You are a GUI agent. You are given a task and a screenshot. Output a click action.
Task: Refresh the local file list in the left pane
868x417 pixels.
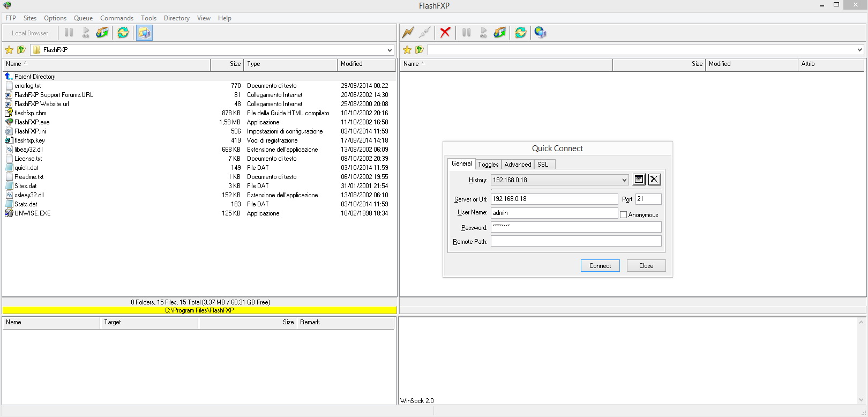123,33
